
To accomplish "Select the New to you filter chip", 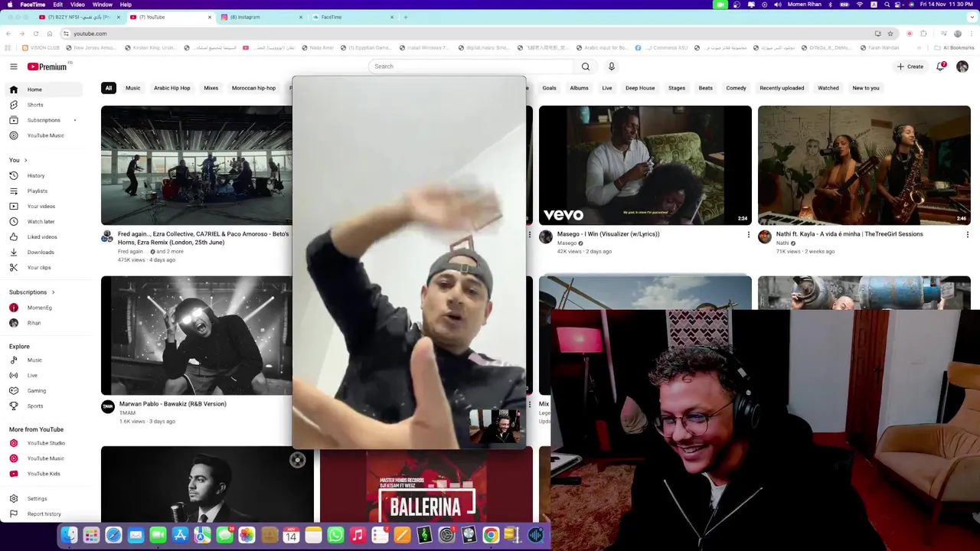I will 866,88.
